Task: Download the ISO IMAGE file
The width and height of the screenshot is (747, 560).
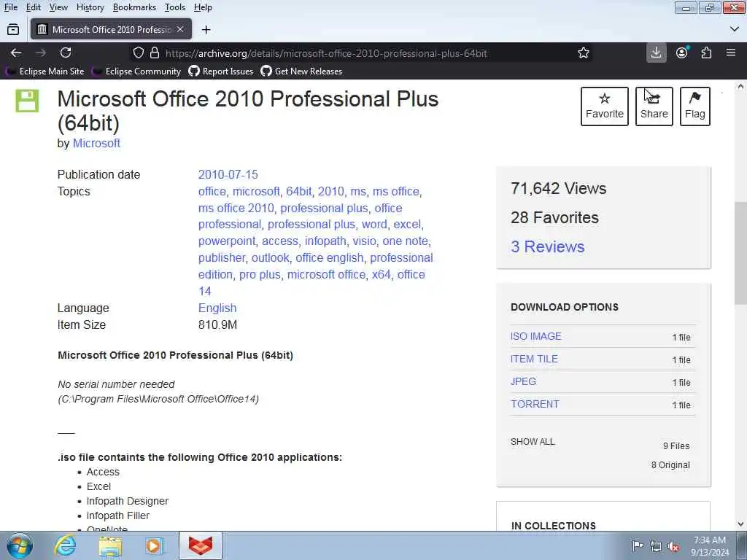Action: (536, 336)
